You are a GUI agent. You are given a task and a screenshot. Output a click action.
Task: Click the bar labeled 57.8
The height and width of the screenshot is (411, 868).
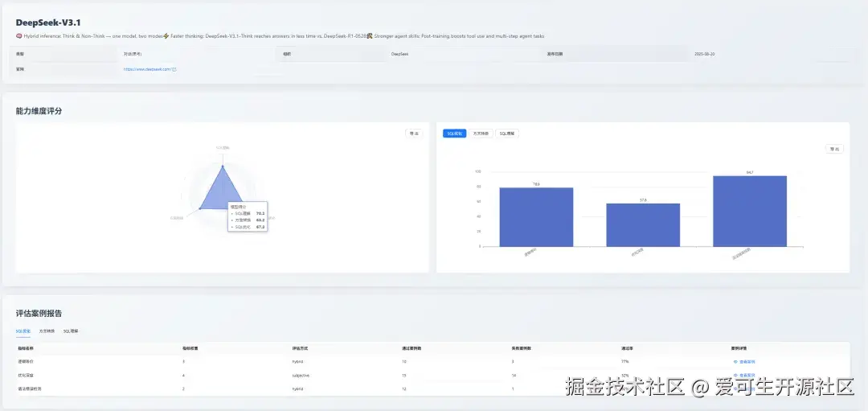point(643,225)
